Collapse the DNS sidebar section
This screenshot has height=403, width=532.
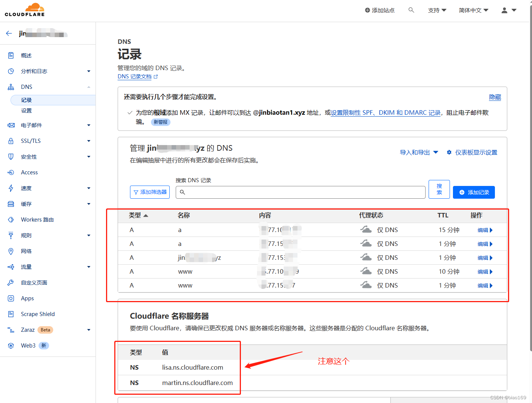pos(89,87)
